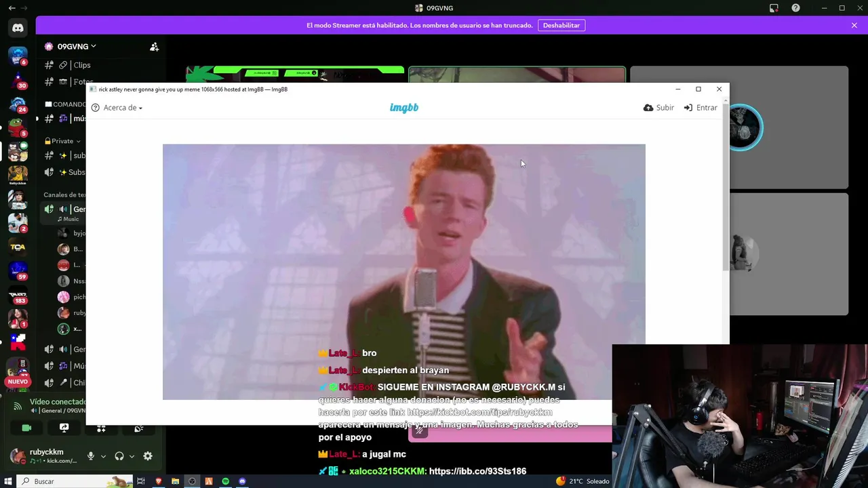Screen dimensions: 868x488
Task: Click the invite people icon beside 09GVNG
Action: point(155,47)
